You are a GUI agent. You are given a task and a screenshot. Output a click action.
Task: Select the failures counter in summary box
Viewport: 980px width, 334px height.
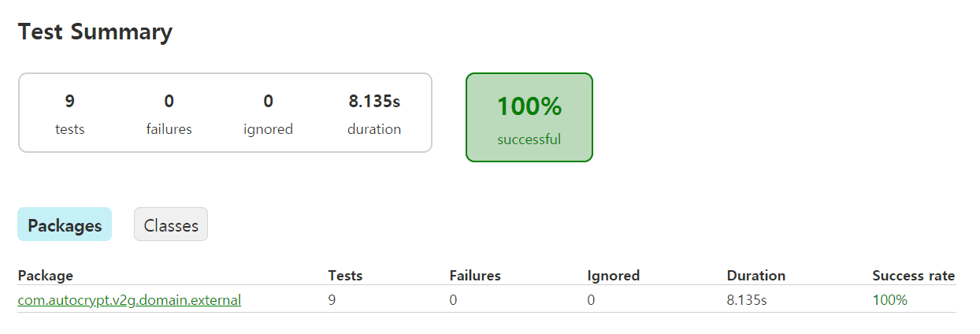[x=169, y=113]
